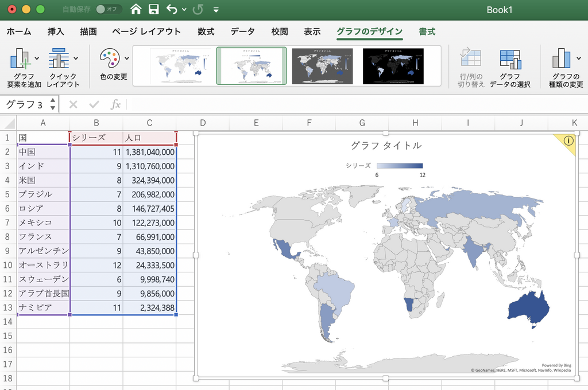588x390 pixels.
Task: Click the Save floppy disk icon
Action: [x=153, y=9]
